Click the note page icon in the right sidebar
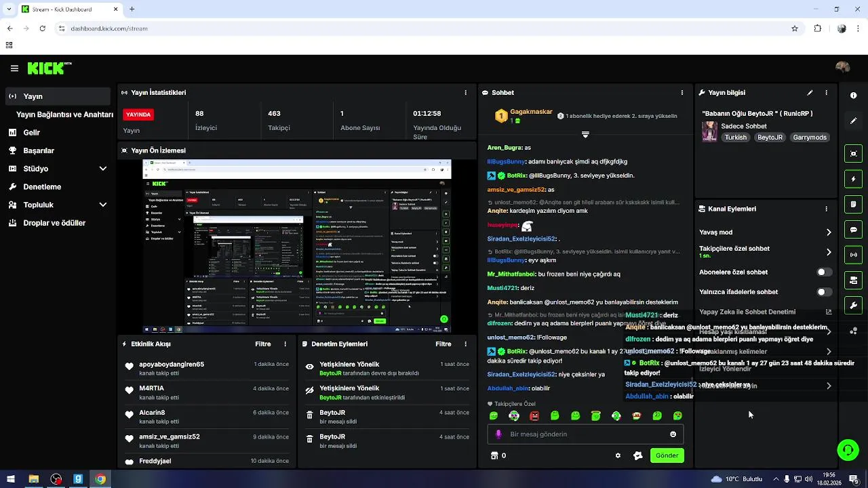The height and width of the screenshot is (488, 868). [853, 204]
